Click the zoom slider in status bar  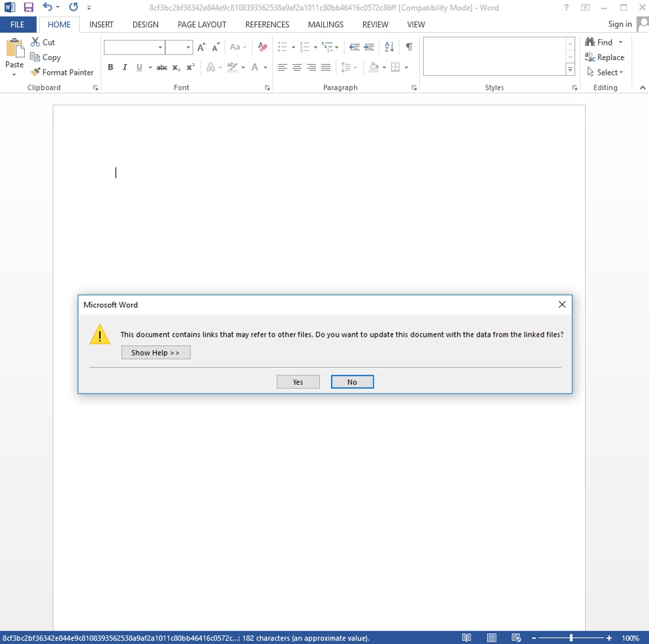click(571, 638)
